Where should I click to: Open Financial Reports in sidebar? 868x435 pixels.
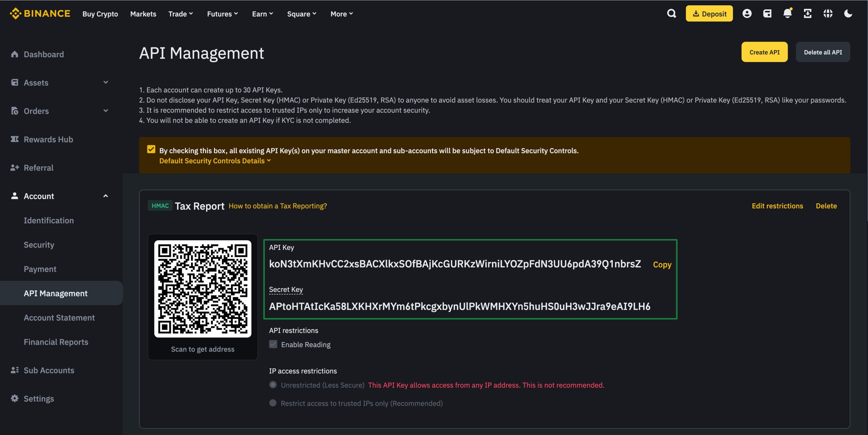point(56,342)
